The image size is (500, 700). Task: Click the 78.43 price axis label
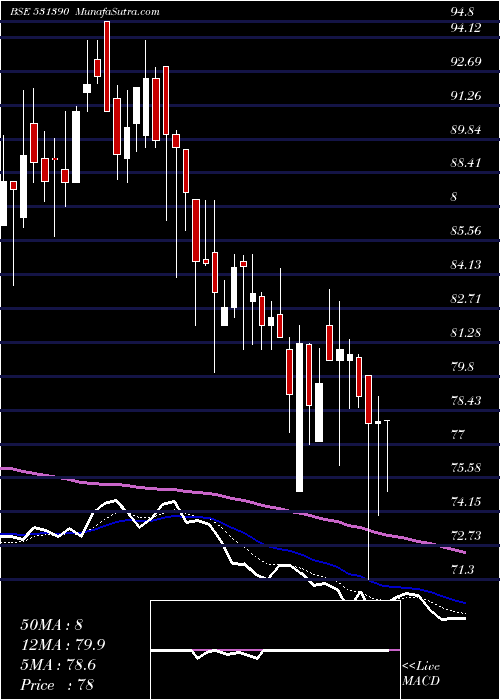[466, 400]
